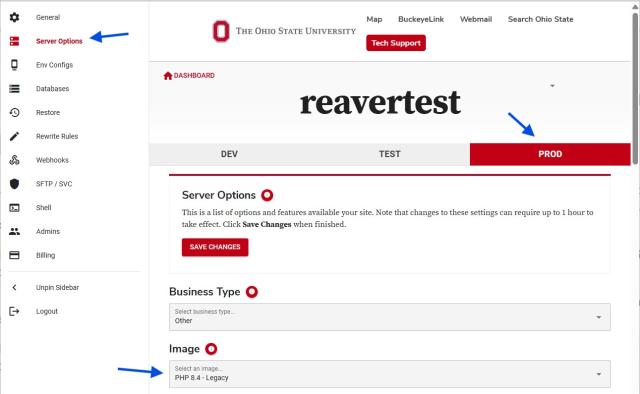Click the Billing credit card icon
The width and height of the screenshot is (640, 394).
(x=14, y=255)
